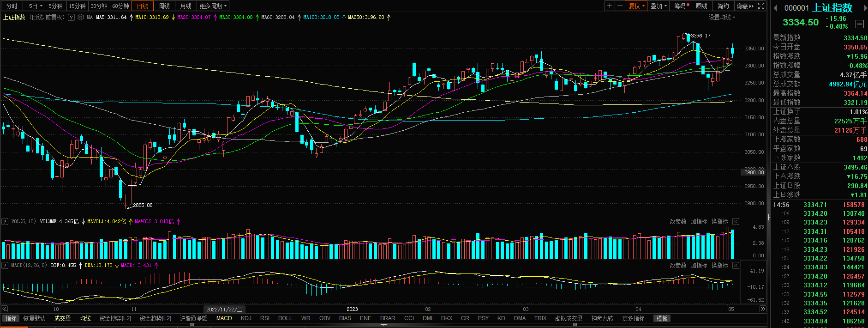The height and width of the screenshot is (328, 868).
Task: Click 改参数 in the MACD panel
Action: [677, 265]
